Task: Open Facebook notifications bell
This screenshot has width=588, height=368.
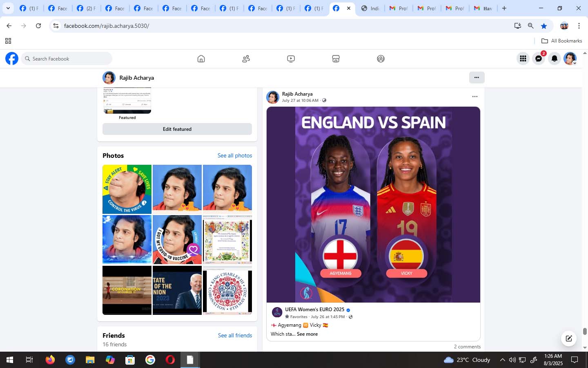Action: click(x=555, y=59)
